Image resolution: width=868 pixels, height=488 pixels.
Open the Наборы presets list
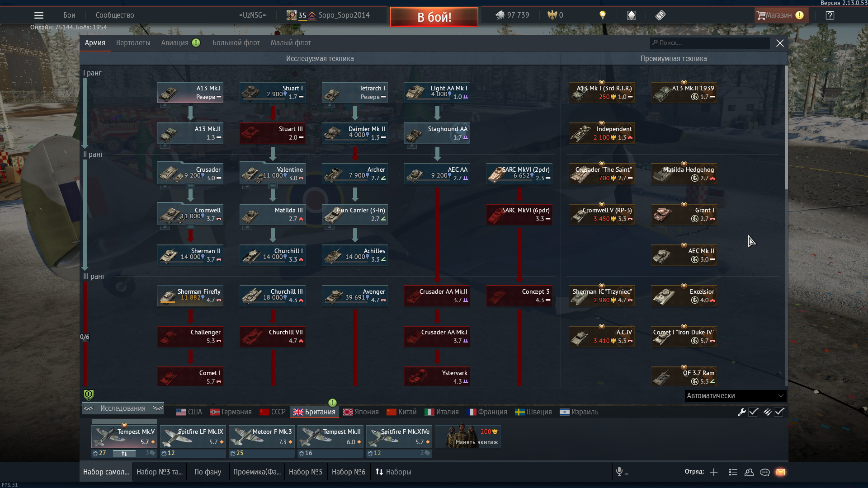(393, 472)
